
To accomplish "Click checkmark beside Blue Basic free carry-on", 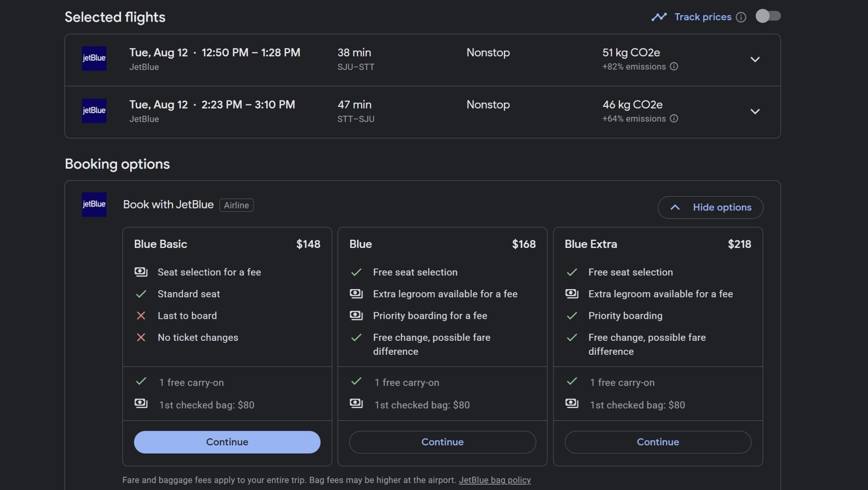I will [141, 381].
